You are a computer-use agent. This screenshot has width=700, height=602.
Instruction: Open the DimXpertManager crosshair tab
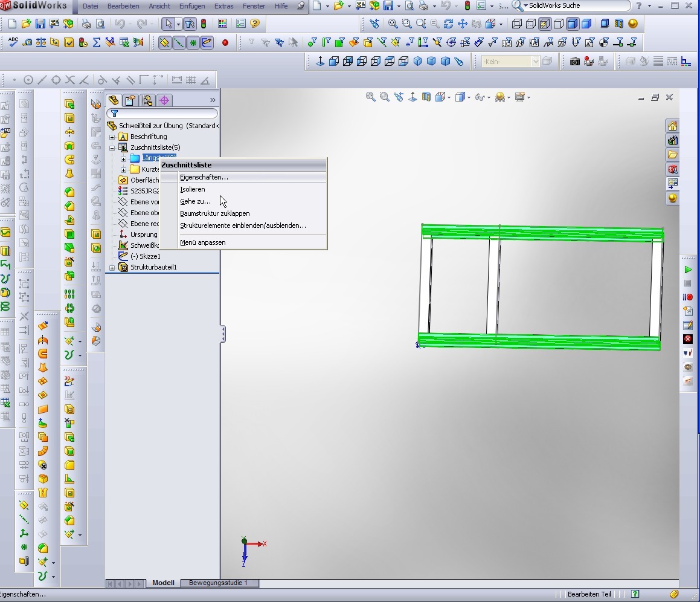(164, 100)
